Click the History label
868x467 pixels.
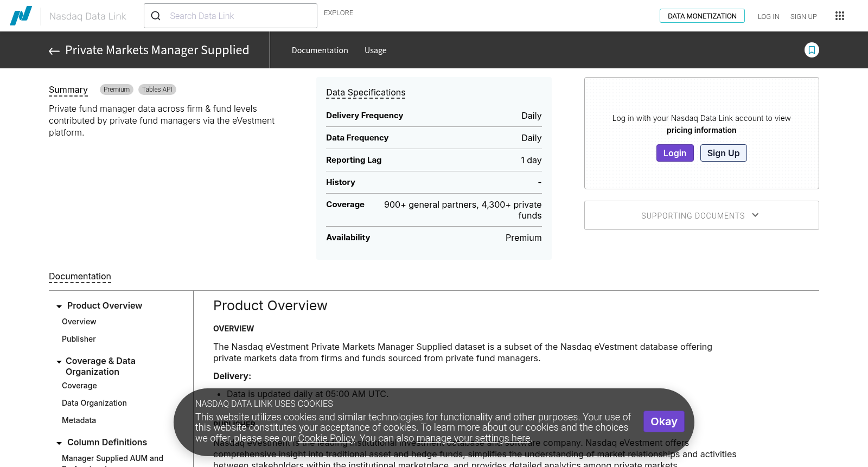[x=341, y=182]
